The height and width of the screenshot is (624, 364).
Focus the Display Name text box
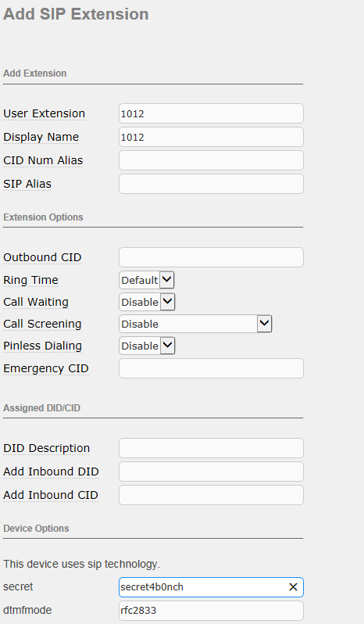pos(211,137)
